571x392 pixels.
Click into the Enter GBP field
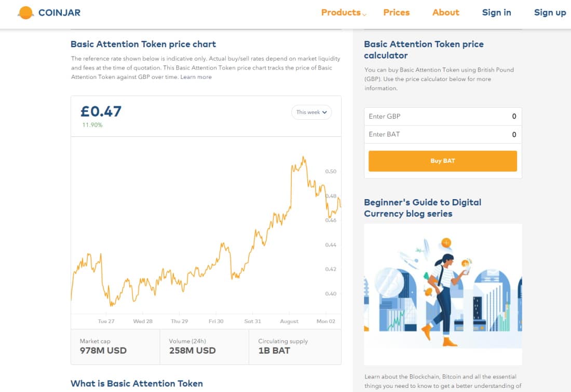[x=443, y=116]
